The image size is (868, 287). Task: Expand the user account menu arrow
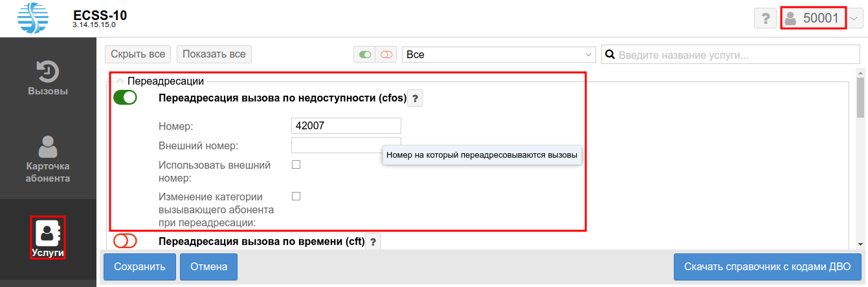coord(853,19)
